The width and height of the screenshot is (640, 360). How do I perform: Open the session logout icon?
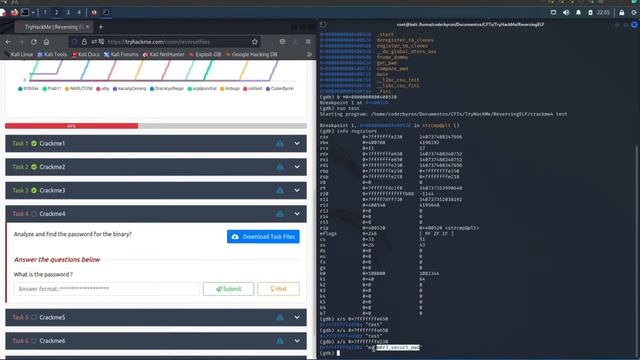click(x=634, y=13)
